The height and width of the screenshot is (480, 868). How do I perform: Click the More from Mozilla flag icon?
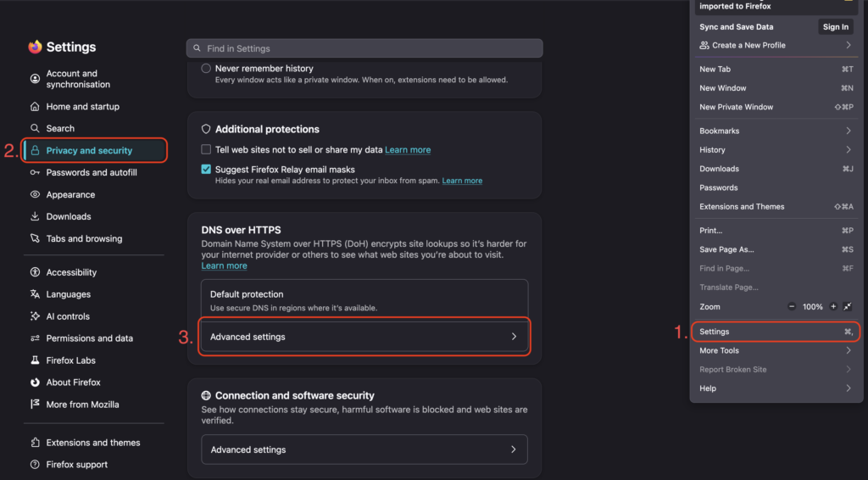(x=35, y=405)
